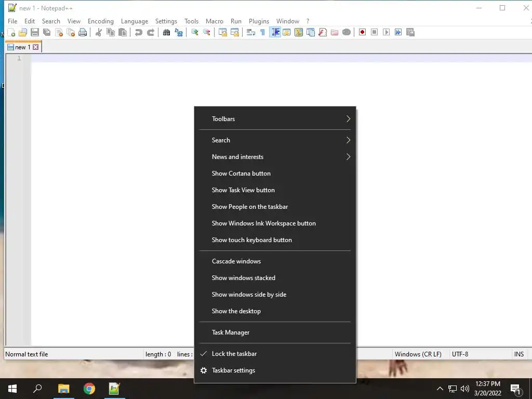Click the Close document toolbar icon
This screenshot has height=399, width=532.
[59, 32]
